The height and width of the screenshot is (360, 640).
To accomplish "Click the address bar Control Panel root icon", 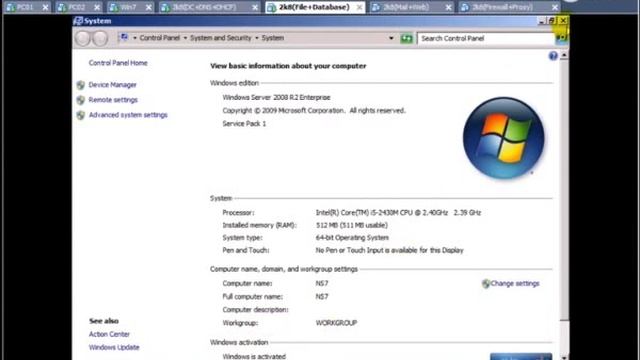I will (x=124, y=38).
